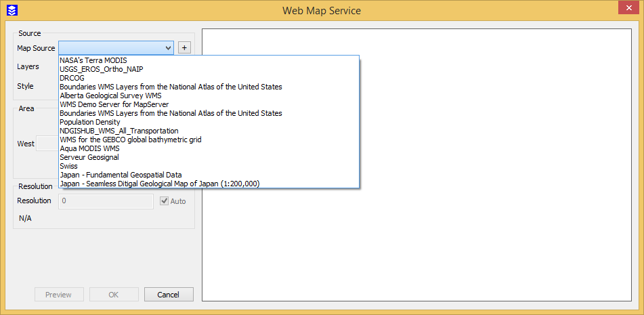Viewport: 644px width, 315px height.
Task: Click the Preview button
Action: pos(58,295)
